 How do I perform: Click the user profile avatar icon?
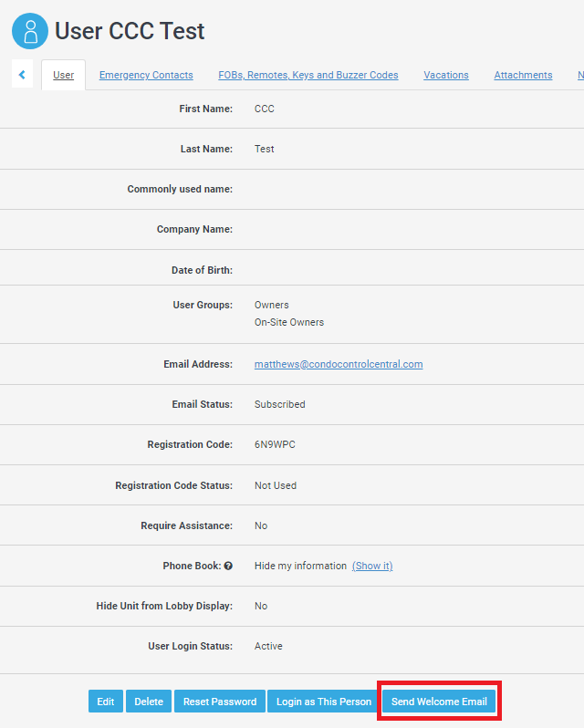pos(30,31)
